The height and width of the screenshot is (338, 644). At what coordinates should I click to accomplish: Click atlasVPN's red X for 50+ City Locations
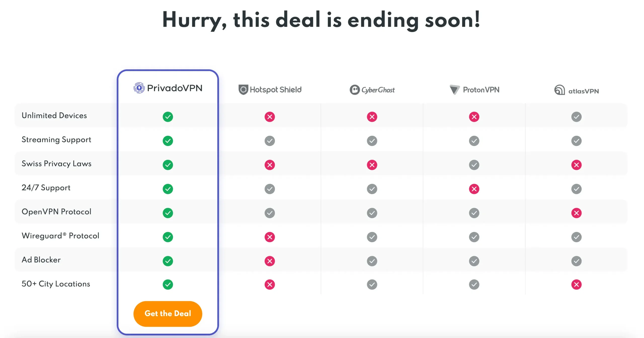tap(576, 284)
